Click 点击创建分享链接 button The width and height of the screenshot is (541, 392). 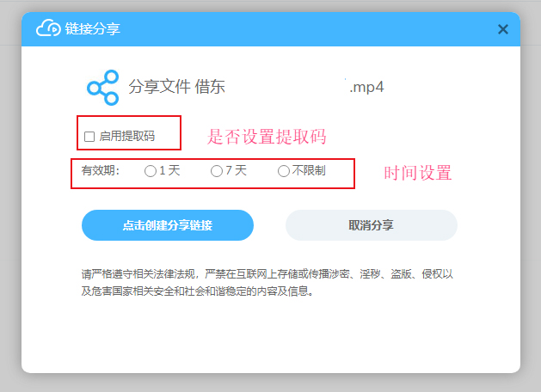(x=168, y=225)
